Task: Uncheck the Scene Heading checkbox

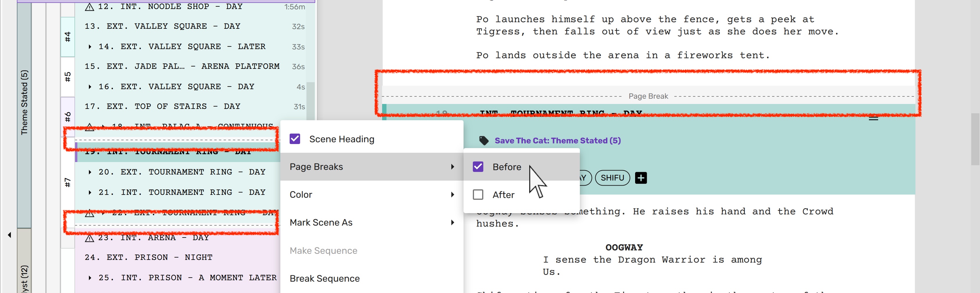Action: coord(295,139)
